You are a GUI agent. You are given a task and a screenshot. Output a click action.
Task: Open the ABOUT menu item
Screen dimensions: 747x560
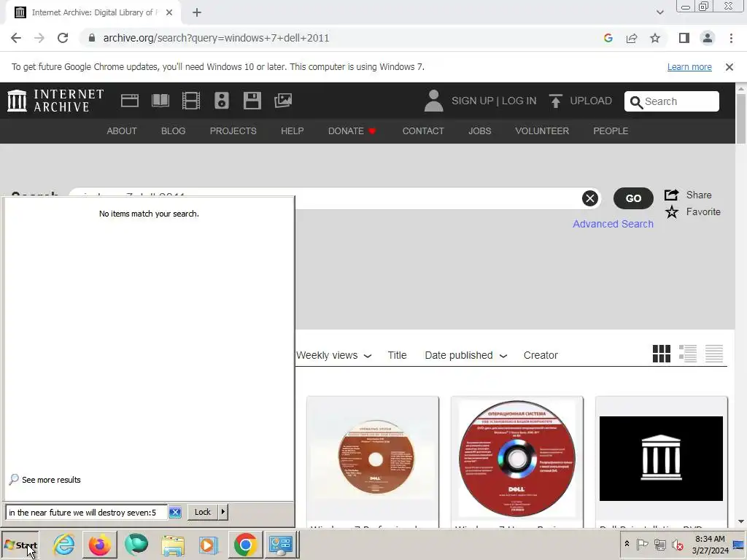pos(122,131)
